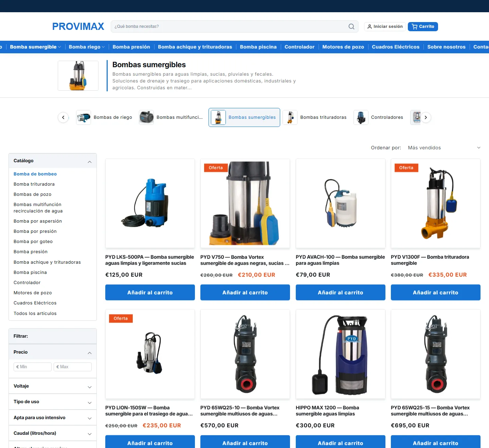Add PYD V750 Vortex pump to cart
This screenshot has width=489, height=448.
[245, 293]
